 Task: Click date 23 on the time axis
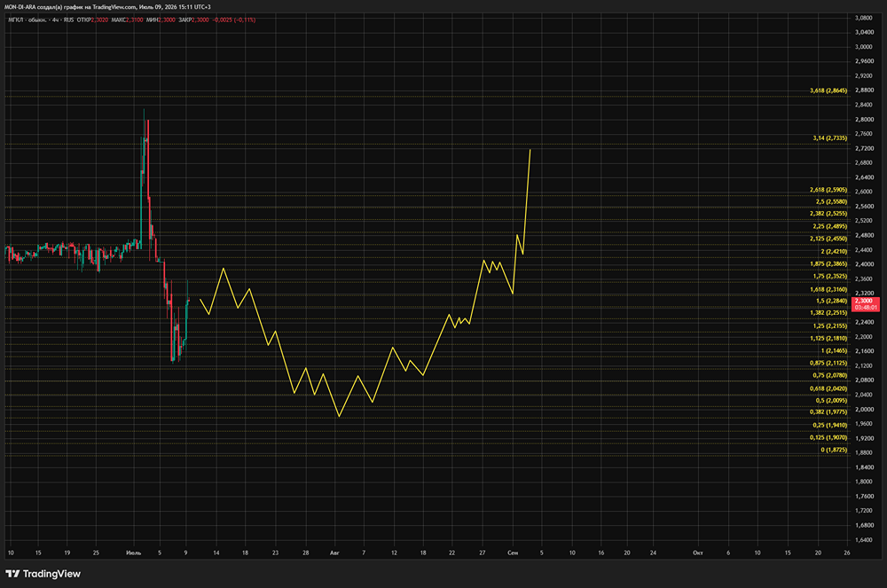275,553
